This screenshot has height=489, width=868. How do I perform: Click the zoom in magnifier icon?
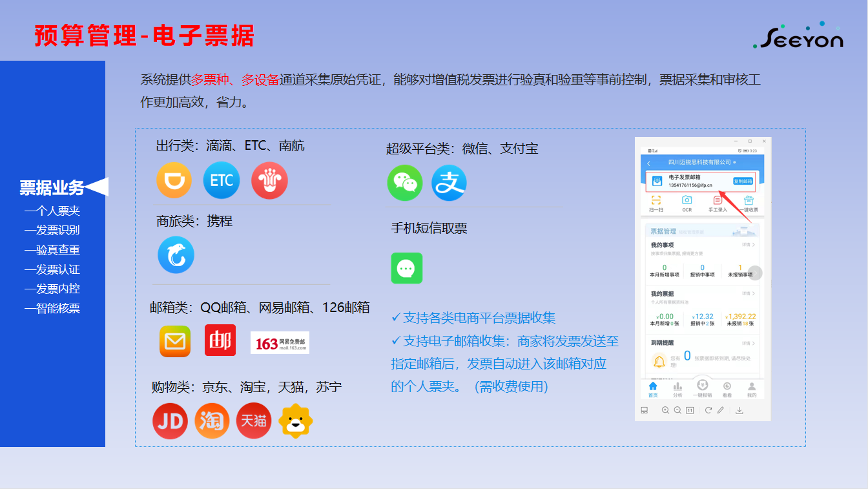tap(665, 410)
